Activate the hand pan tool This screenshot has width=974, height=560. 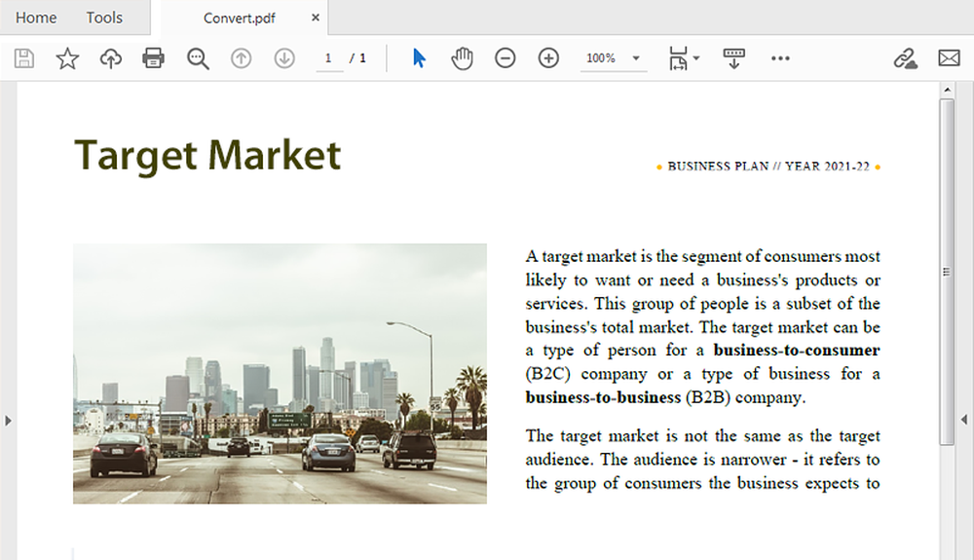(x=462, y=58)
